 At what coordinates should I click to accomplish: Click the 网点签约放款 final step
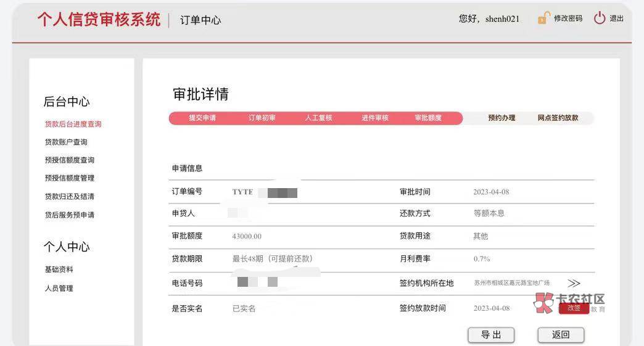[558, 118]
